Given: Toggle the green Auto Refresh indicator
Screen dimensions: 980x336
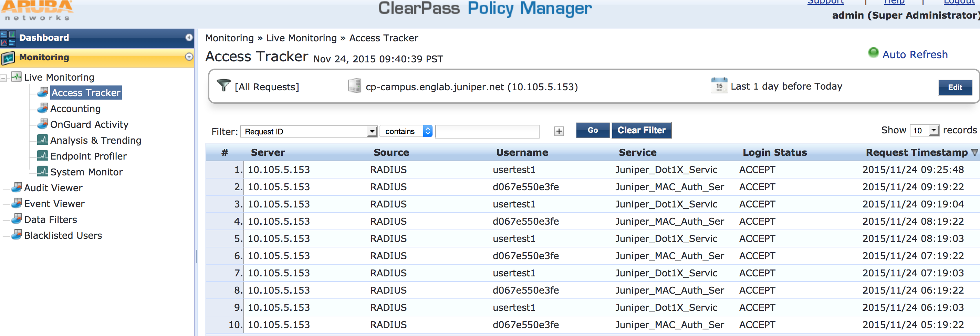Looking at the screenshot, I should (873, 53).
